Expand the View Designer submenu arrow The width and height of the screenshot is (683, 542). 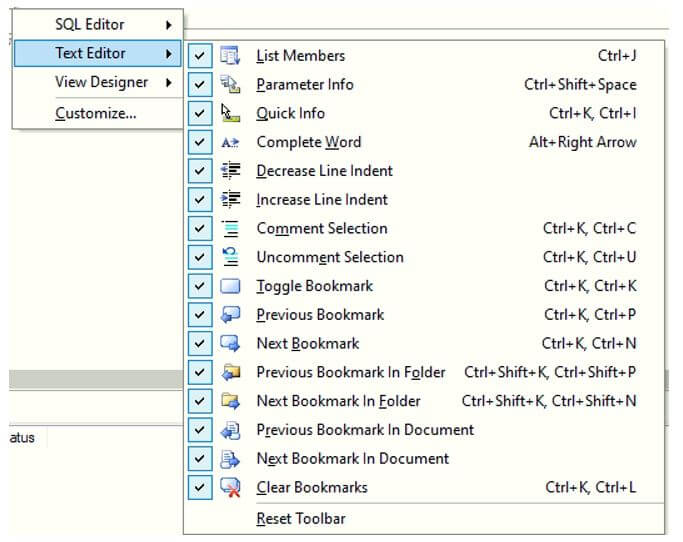point(167,82)
